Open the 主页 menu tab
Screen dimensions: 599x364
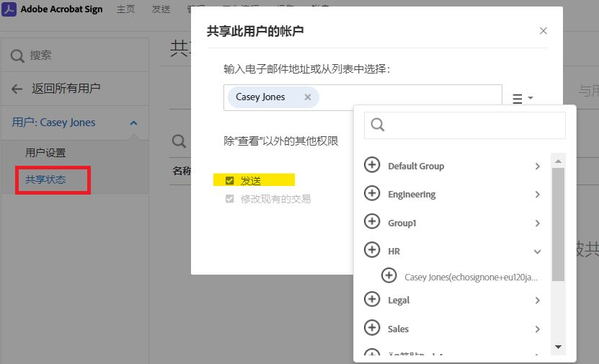(125, 9)
